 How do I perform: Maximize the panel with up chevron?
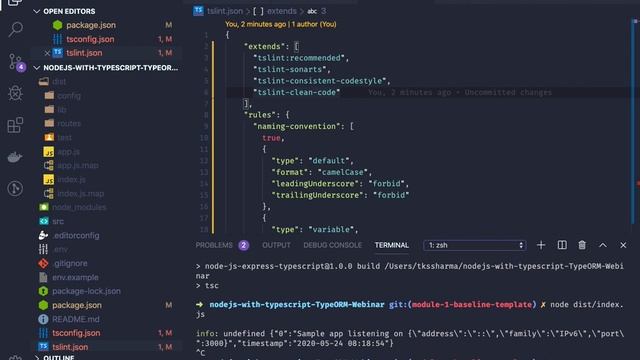coord(602,245)
